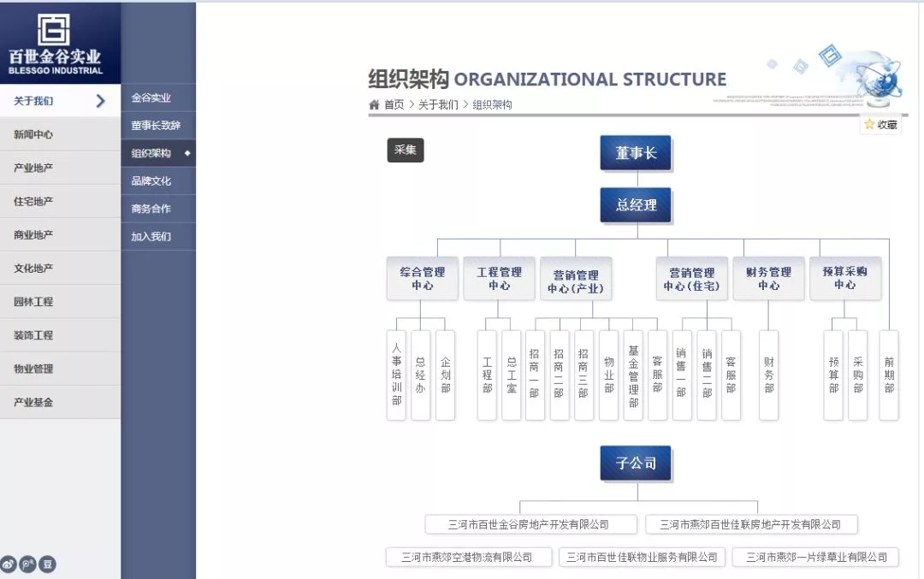Click the 子公司 box in the org chart
The image size is (924, 579).
[x=636, y=462]
